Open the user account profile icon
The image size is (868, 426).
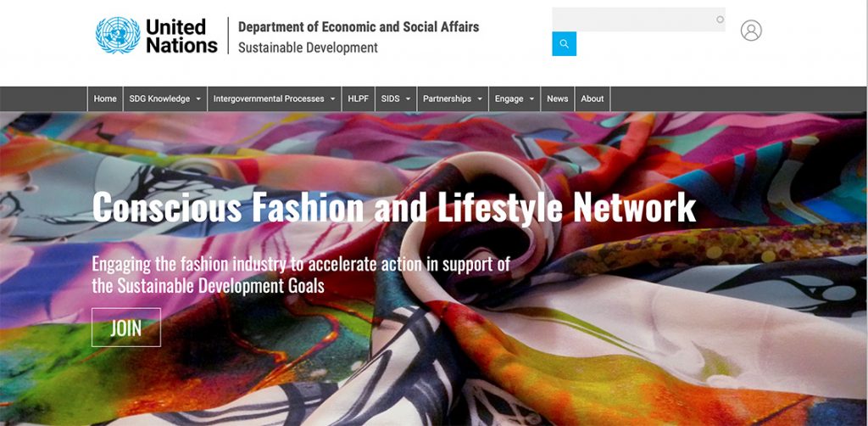[x=751, y=31]
